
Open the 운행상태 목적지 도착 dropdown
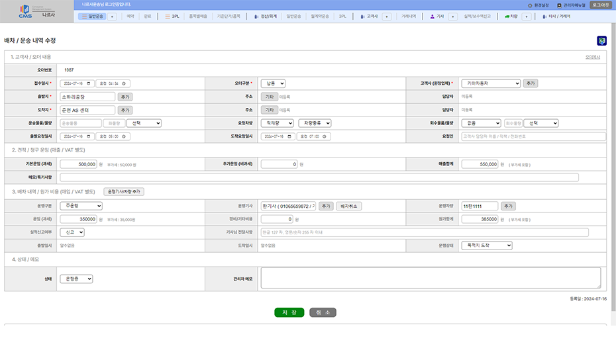click(x=487, y=246)
